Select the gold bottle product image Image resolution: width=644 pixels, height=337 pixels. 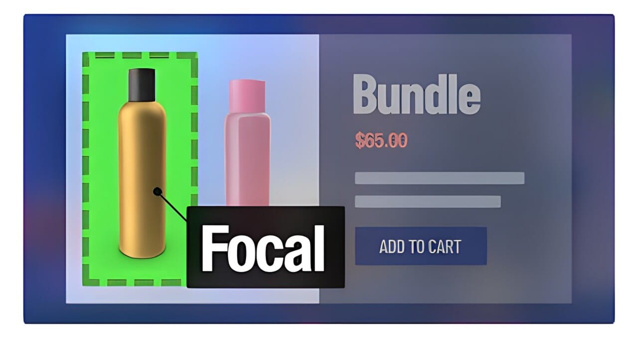142,163
